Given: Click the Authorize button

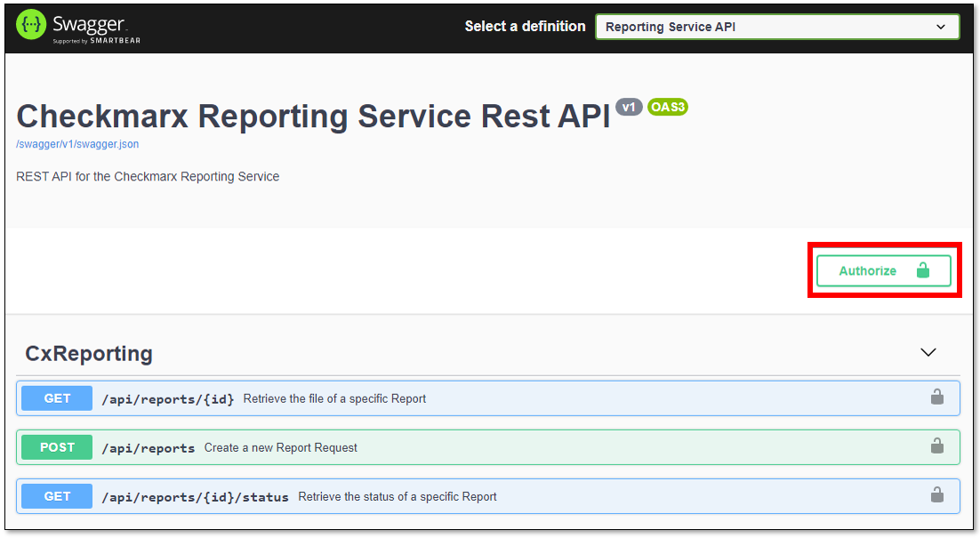Looking at the screenshot, I should 884,270.
